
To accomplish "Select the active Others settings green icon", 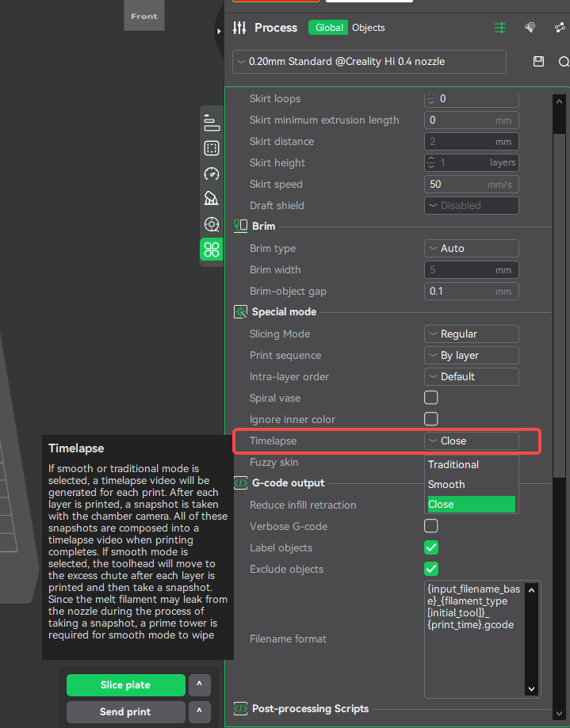I will point(211,250).
